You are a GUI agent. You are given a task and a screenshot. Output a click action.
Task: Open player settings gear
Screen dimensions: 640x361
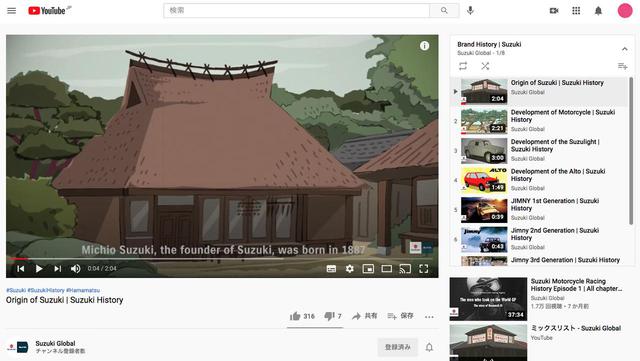[x=350, y=269]
